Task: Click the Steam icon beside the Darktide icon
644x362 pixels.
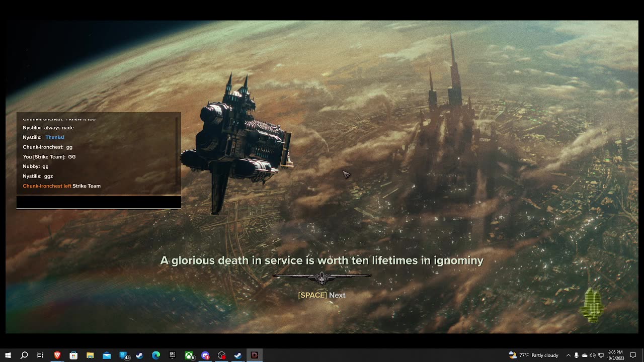Action: point(238,355)
